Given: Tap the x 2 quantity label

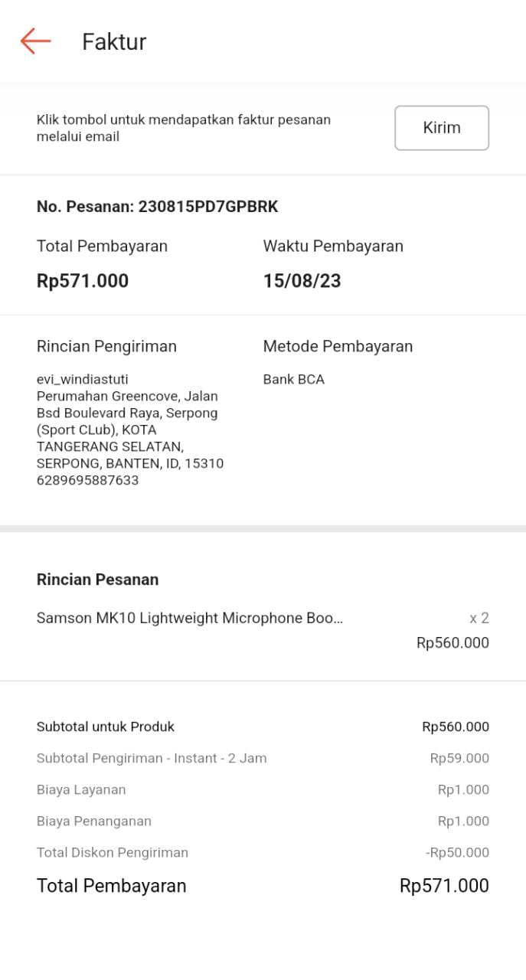Looking at the screenshot, I should coord(479,618).
